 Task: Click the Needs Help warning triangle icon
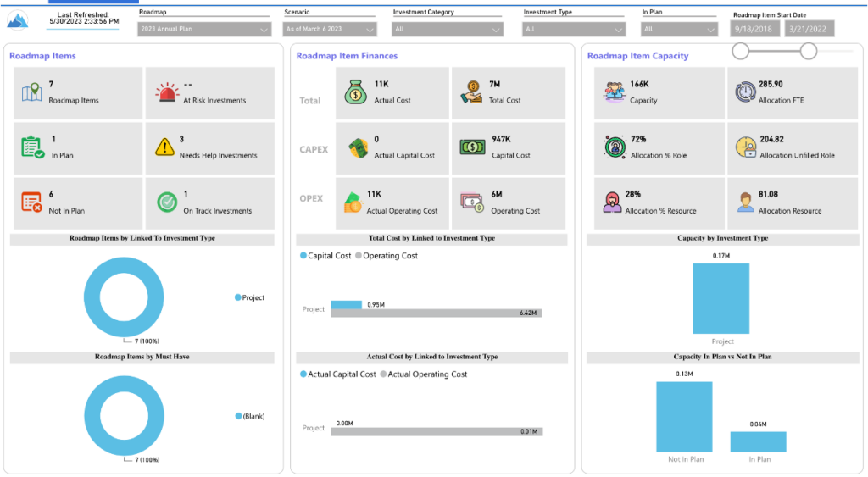pyautogui.click(x=164, y=147)
